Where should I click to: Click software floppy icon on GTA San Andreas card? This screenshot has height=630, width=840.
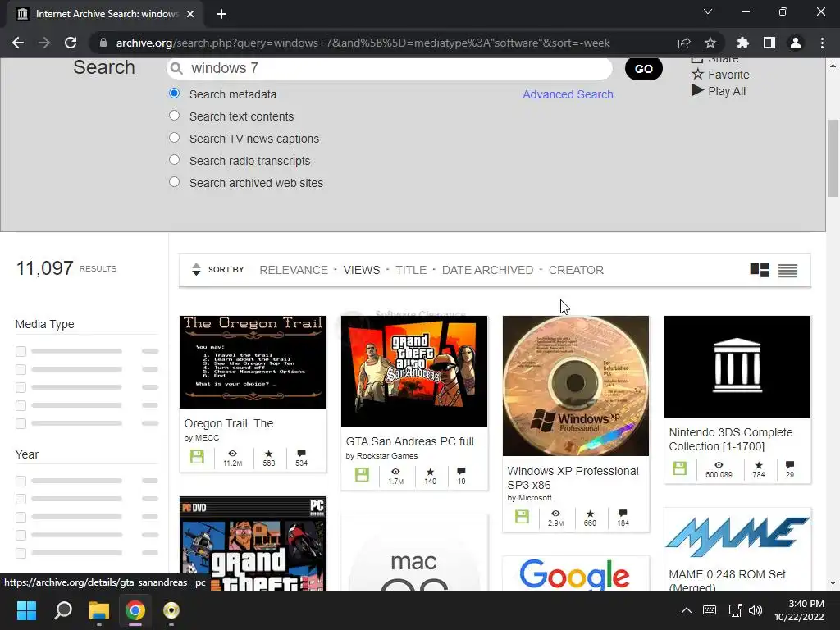362,475
